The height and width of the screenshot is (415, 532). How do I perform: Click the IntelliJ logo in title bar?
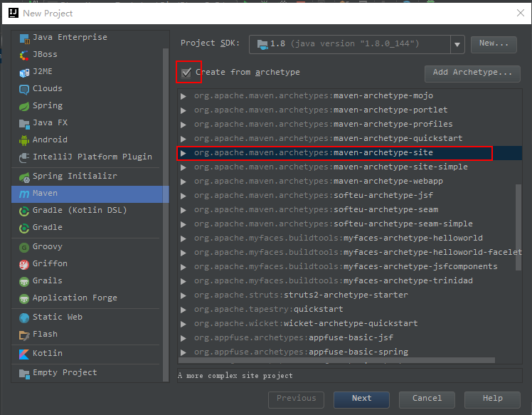[14, 13]
